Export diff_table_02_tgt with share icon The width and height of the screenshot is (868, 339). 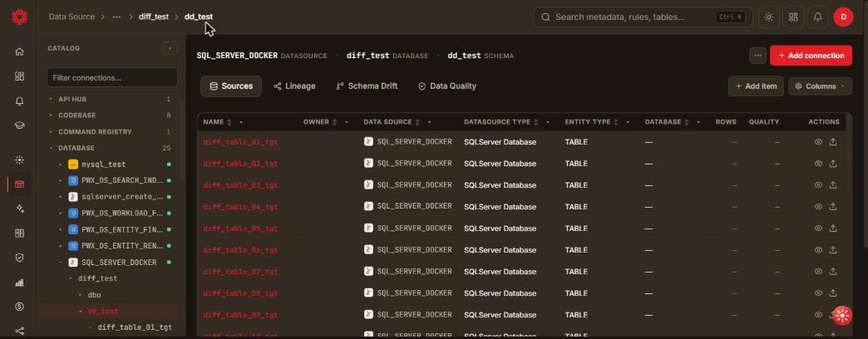pyautogui.click(x=832, y=164)
